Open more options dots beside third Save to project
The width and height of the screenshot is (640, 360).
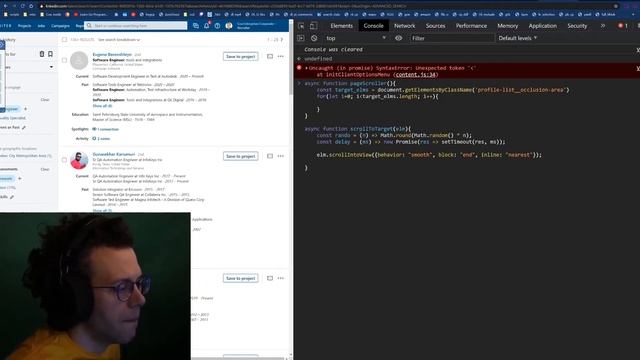click(280, 278)
